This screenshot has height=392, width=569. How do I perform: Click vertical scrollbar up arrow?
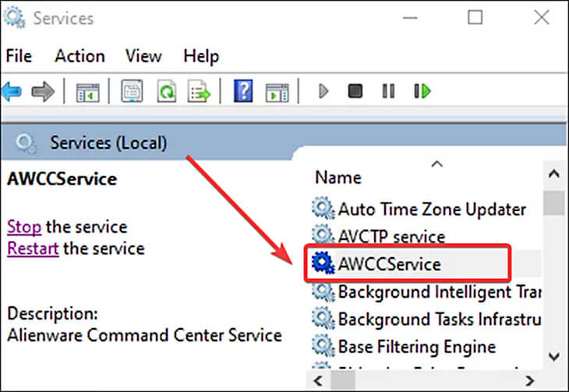(554, 174)
